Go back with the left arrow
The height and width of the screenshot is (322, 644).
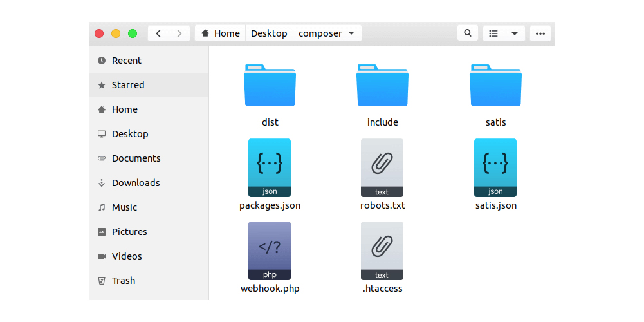point(158,33)
